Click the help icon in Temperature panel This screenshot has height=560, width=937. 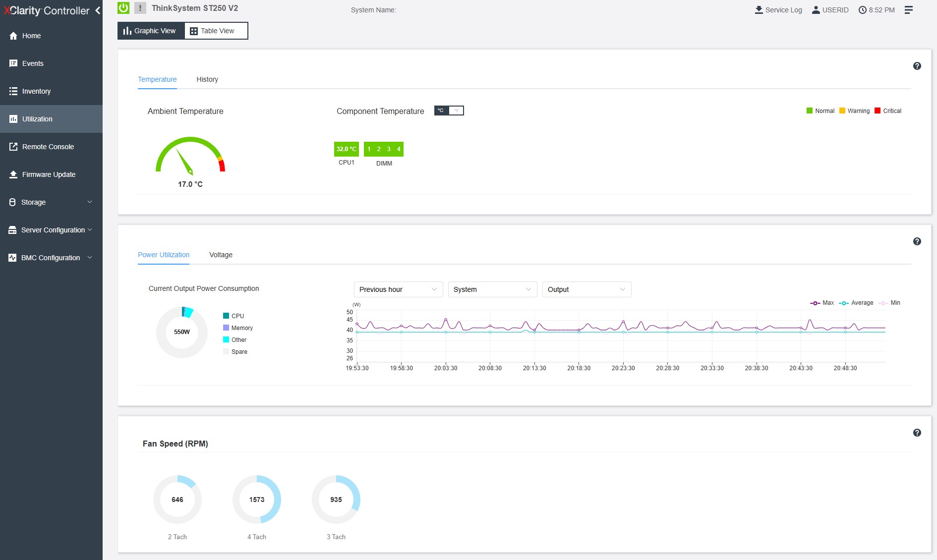[917, 66]
